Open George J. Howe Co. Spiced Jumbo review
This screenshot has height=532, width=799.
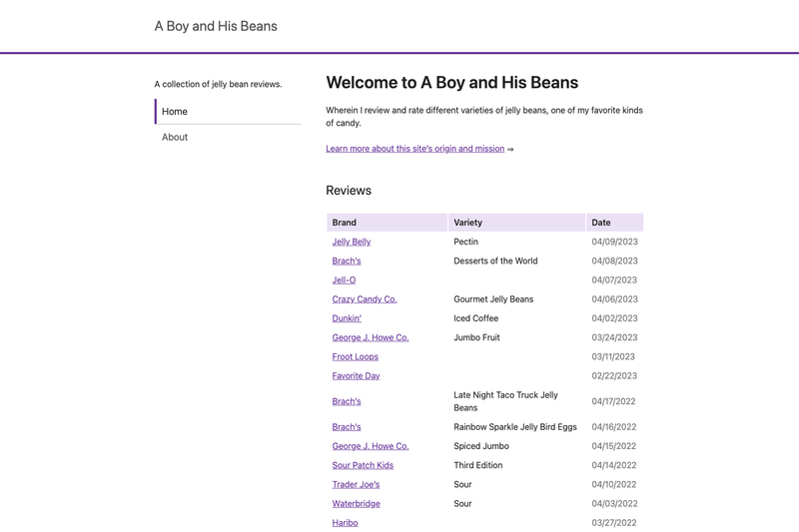370,446
